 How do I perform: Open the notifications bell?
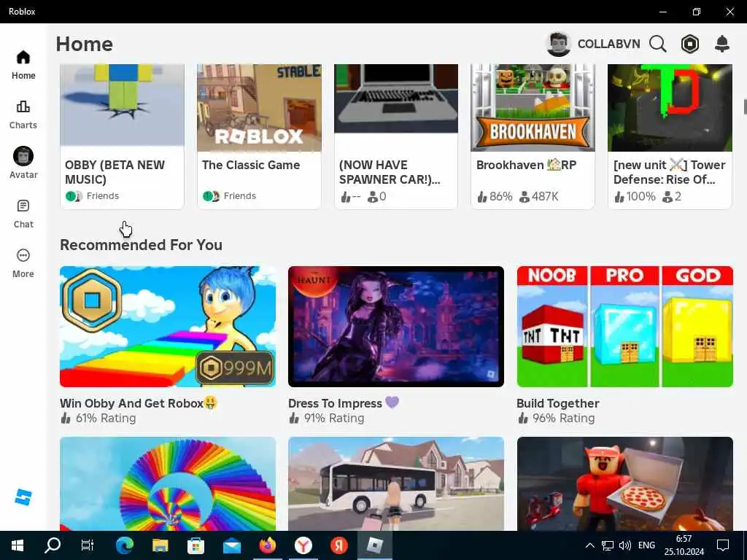click(722, 44)
